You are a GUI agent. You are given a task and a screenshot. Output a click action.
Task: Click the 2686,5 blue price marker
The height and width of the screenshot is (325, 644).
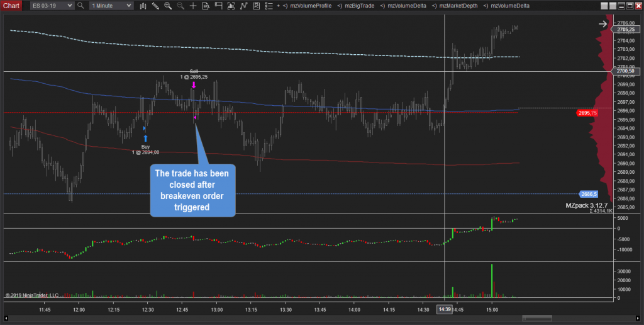pyautogui.click(x=590, y=194)
